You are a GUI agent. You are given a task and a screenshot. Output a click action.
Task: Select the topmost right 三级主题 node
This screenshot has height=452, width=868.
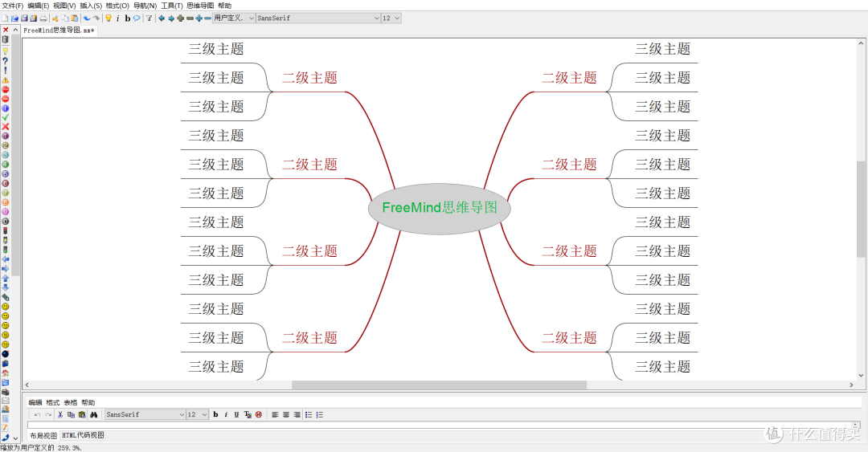tap(662, 49)
